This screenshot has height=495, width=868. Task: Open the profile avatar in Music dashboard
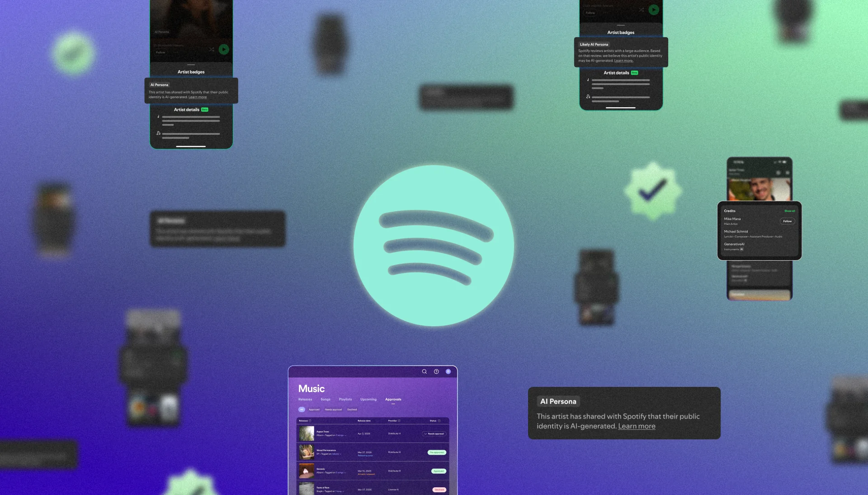[x=448, y=371]
